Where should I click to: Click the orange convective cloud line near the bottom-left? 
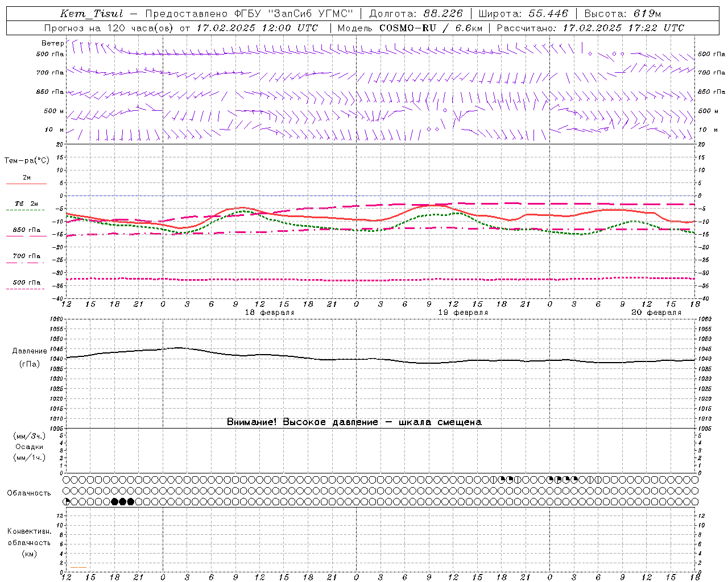coord(78,567)
